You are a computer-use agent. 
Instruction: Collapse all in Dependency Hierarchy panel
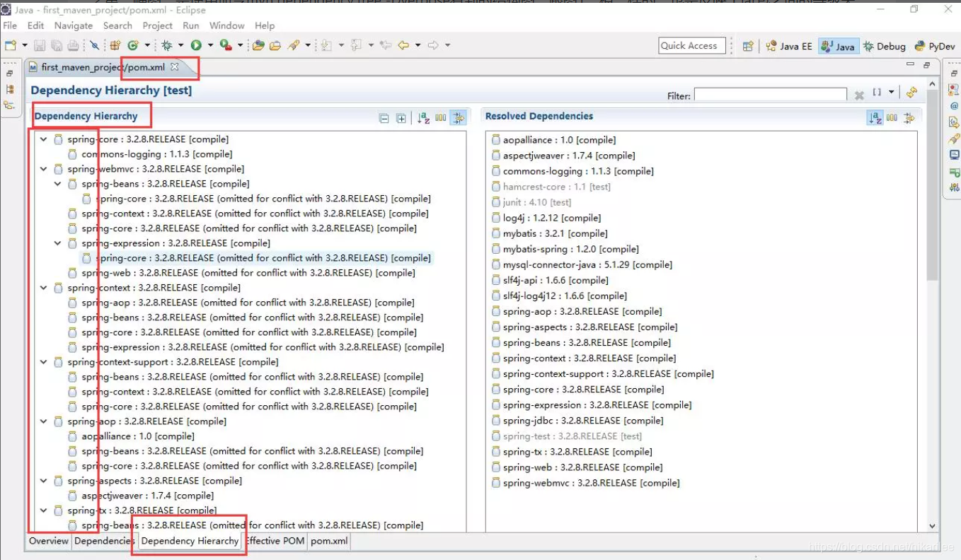[x=384, y=118]
